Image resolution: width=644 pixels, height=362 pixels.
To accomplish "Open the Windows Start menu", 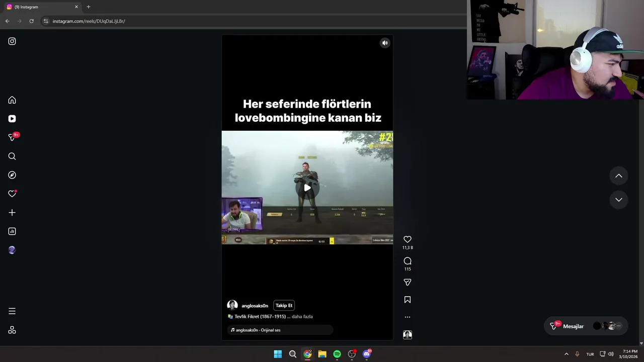I will point(278,354).
